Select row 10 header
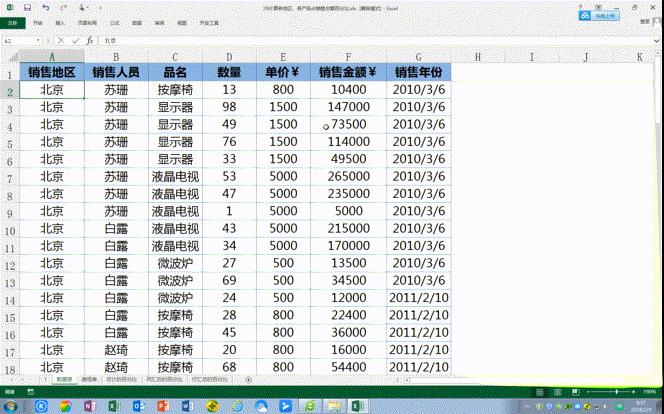 pos(10,229)
